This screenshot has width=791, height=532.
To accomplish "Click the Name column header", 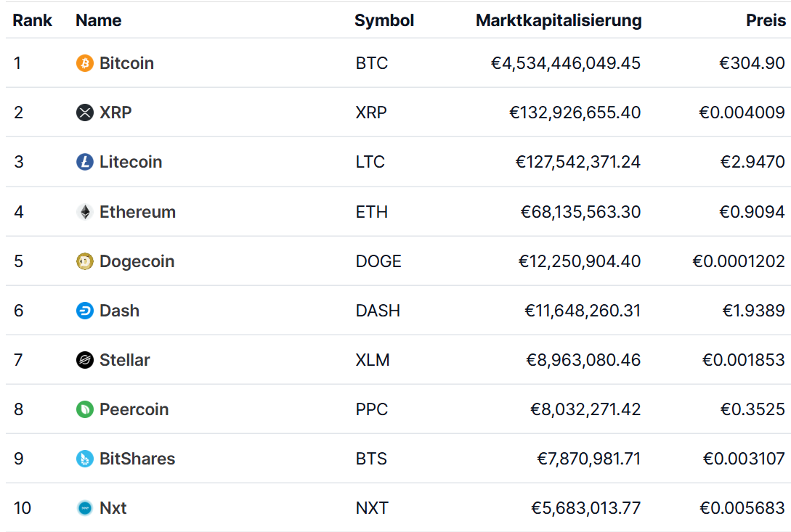I will 99,20.
